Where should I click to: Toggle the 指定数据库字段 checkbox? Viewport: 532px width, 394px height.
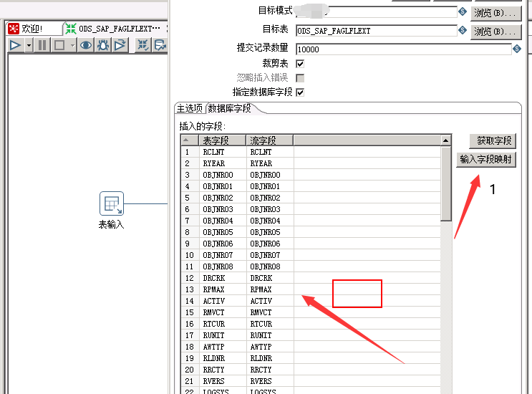(x=300, y=92)
